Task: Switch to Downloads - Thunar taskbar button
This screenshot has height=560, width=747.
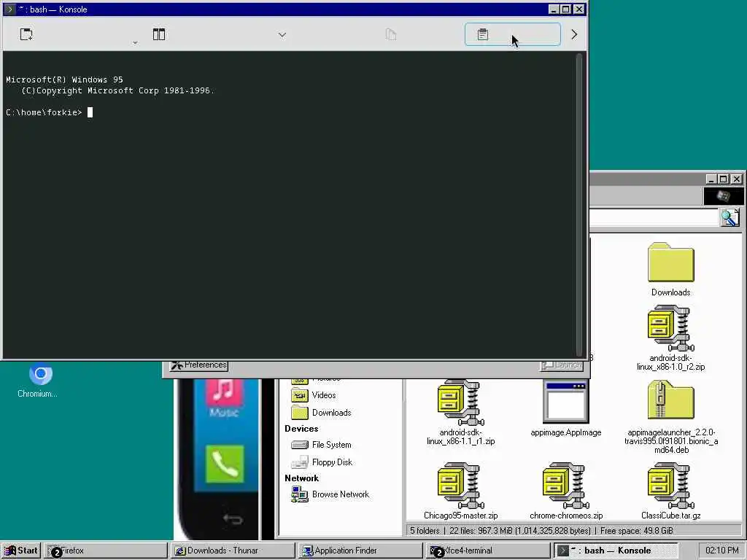Action: [233, 551]
